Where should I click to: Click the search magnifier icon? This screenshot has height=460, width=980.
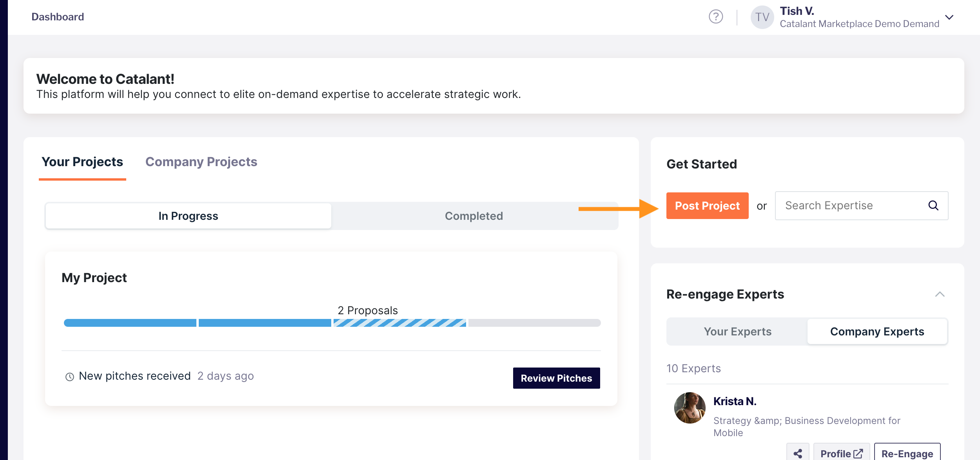[933, 206]
